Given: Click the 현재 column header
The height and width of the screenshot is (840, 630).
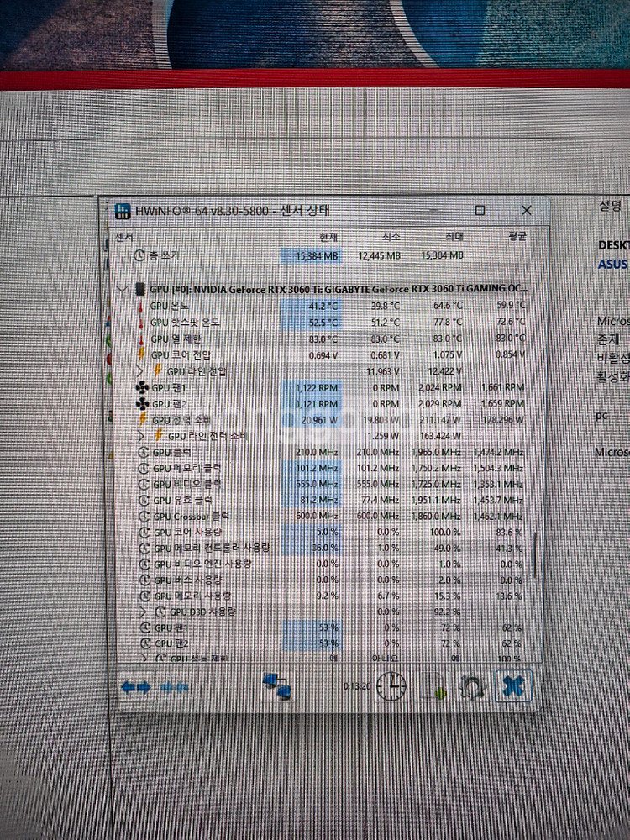Looking at the screenshot, I should [328, 237].
